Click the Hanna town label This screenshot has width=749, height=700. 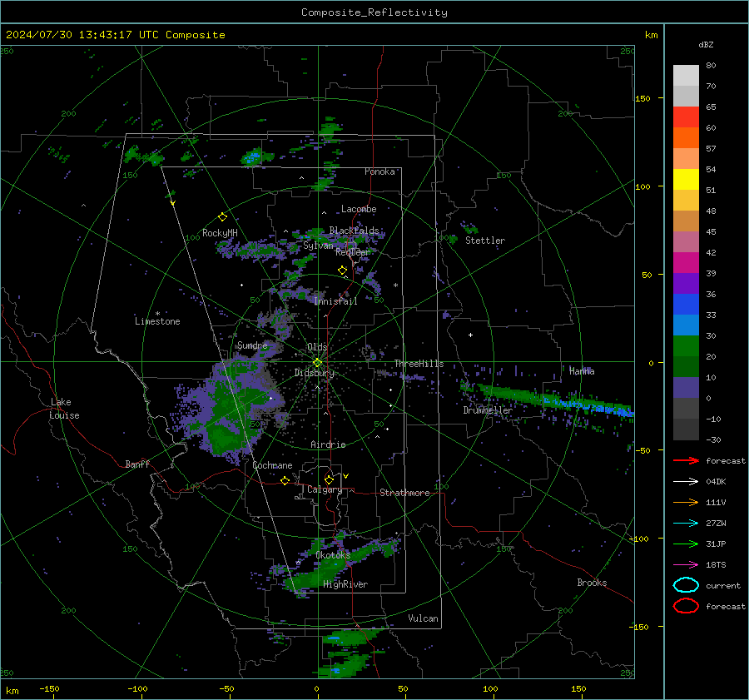(582, 370)
